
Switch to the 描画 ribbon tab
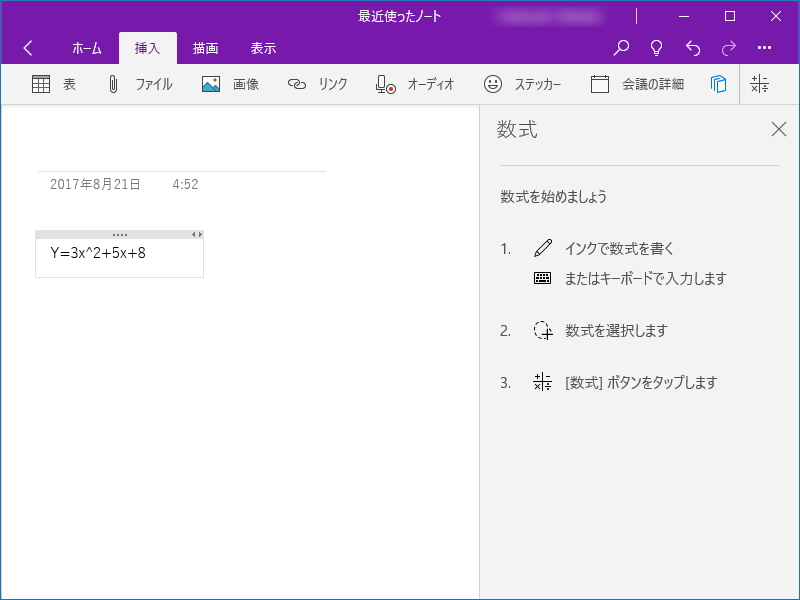click(205, 47)
